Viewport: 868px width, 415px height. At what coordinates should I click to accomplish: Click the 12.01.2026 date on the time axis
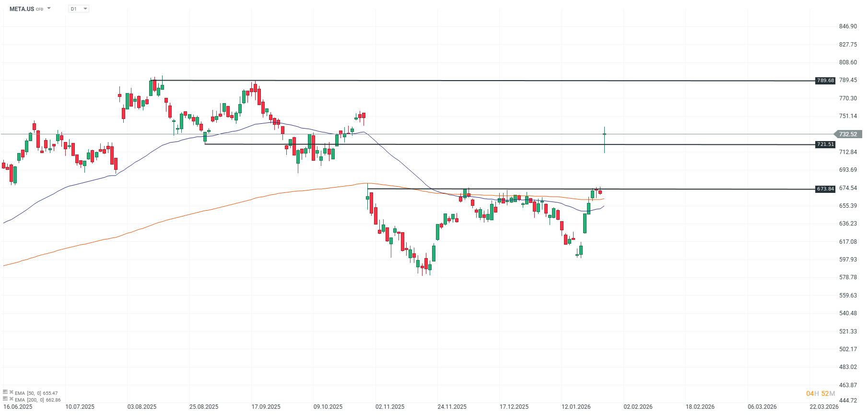576,407
